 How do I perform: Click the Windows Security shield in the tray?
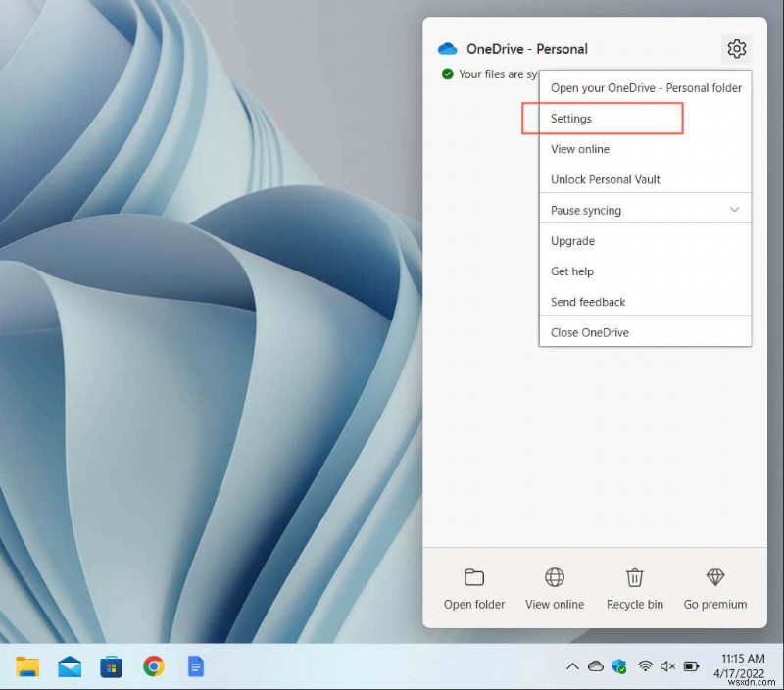coord(619,666)
